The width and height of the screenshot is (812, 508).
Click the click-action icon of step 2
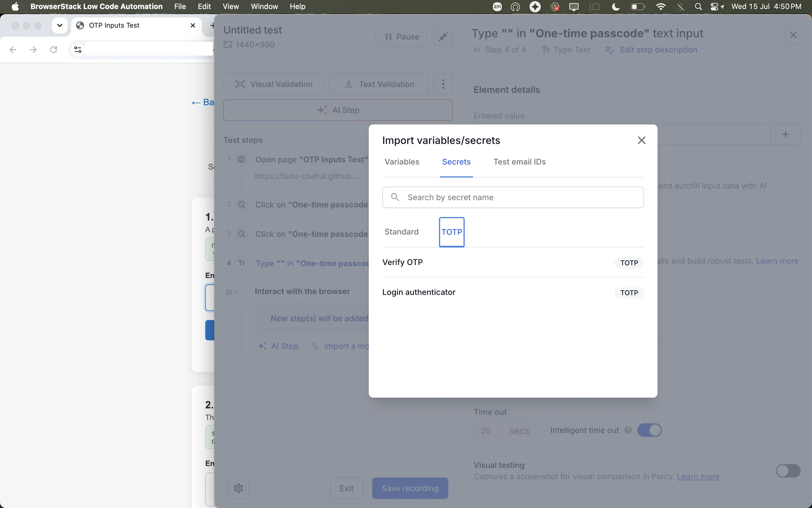[x=241, y=205]
